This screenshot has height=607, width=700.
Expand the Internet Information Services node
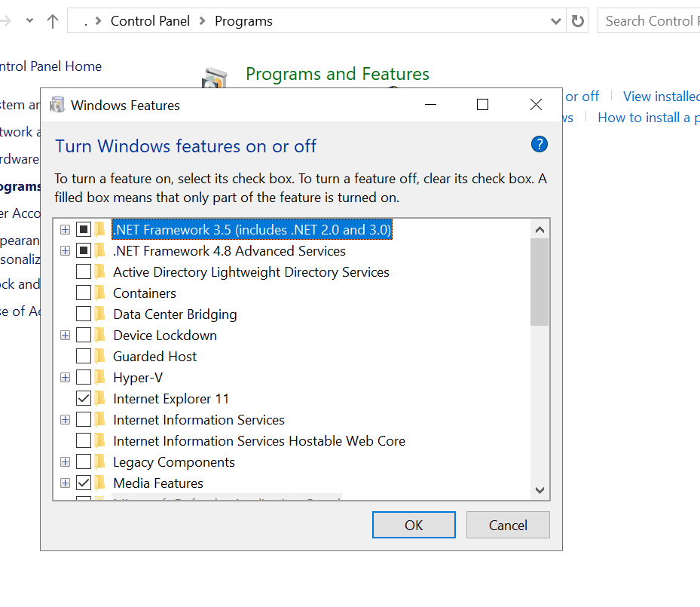point(66,419)
